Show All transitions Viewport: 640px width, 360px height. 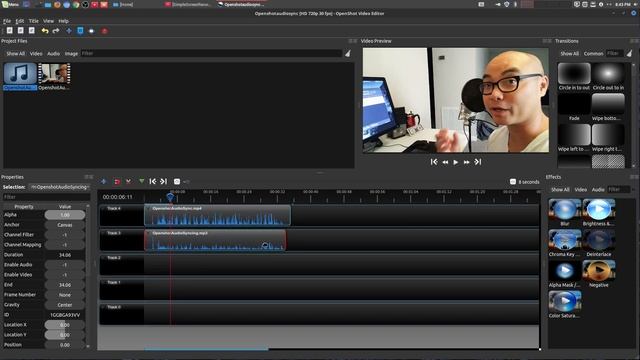[569, 53]
